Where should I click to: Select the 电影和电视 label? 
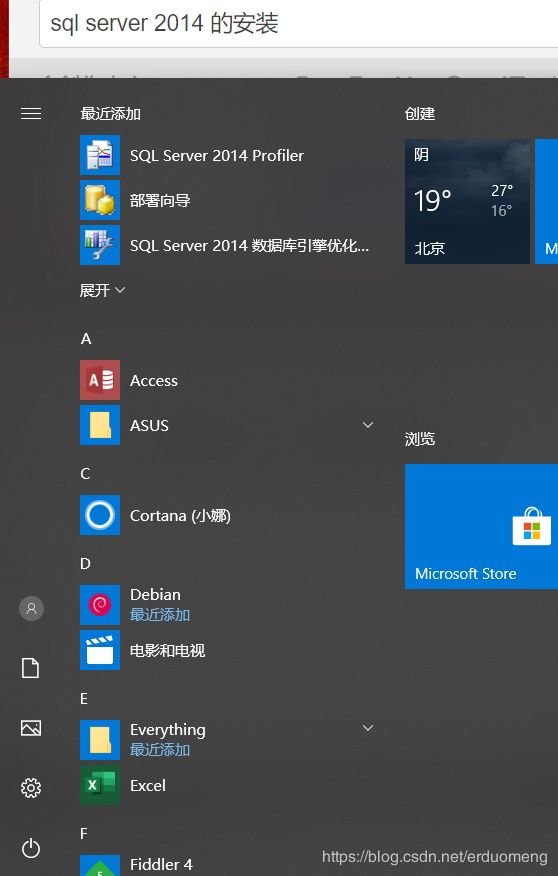click(168, 650)
